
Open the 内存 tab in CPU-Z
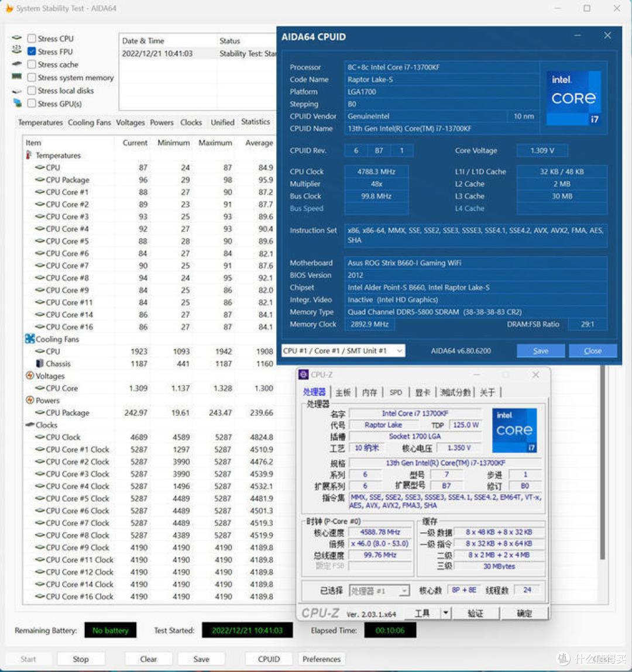369,392
